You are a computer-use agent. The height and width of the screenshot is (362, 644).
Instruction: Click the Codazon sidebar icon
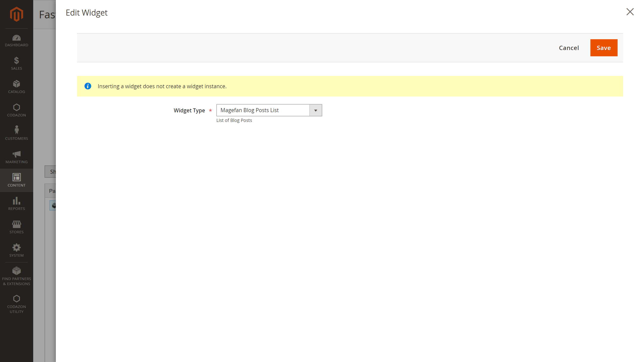tap(16, 108)
